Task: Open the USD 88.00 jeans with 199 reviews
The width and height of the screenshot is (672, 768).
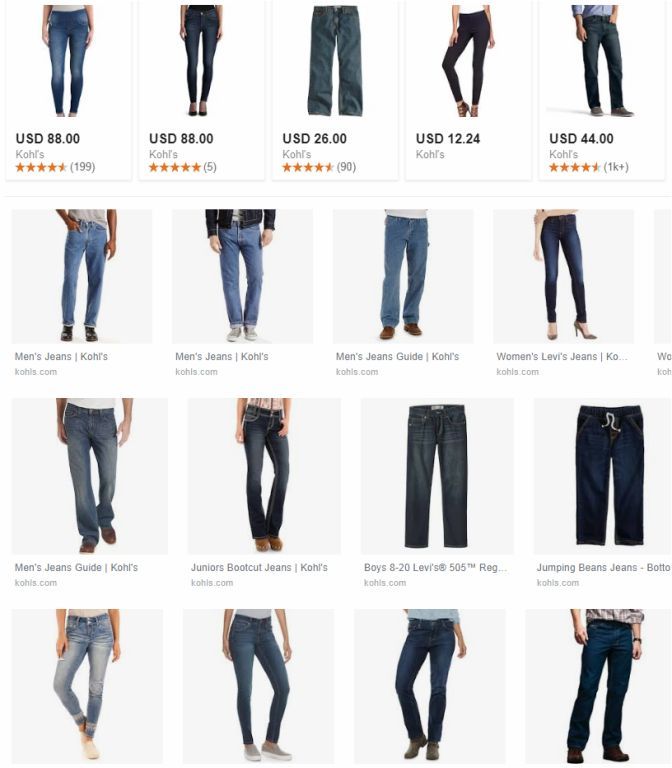Action: point(69,91)
